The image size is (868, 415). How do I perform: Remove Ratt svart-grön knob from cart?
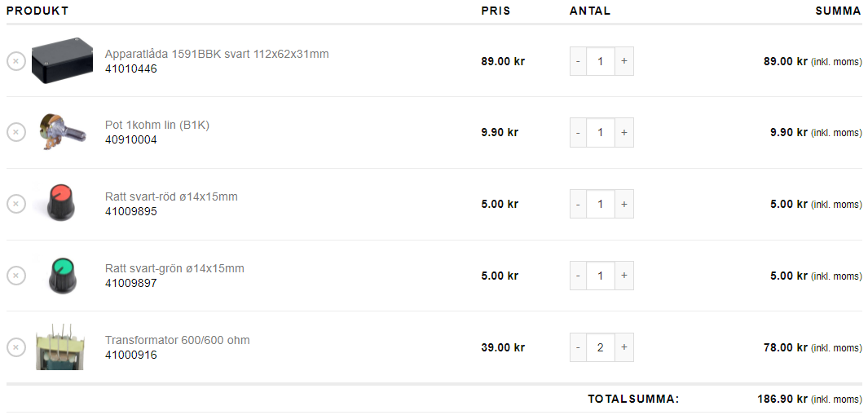click(x=16, y=276)
